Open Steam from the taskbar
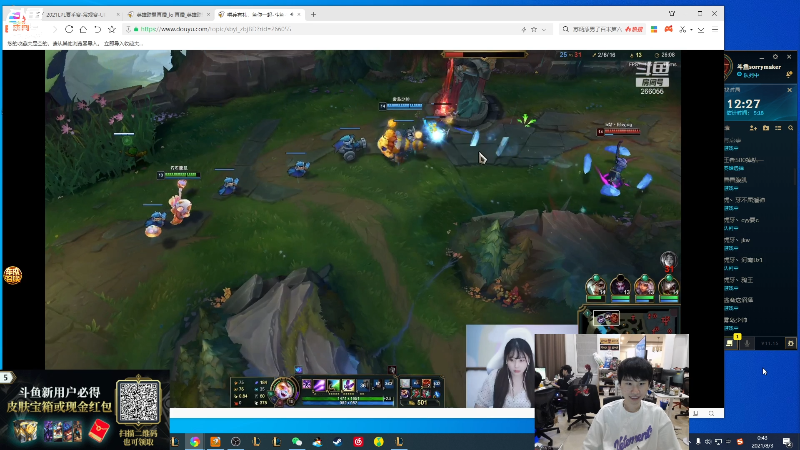800x450 pixels. (x=338, y=441)
